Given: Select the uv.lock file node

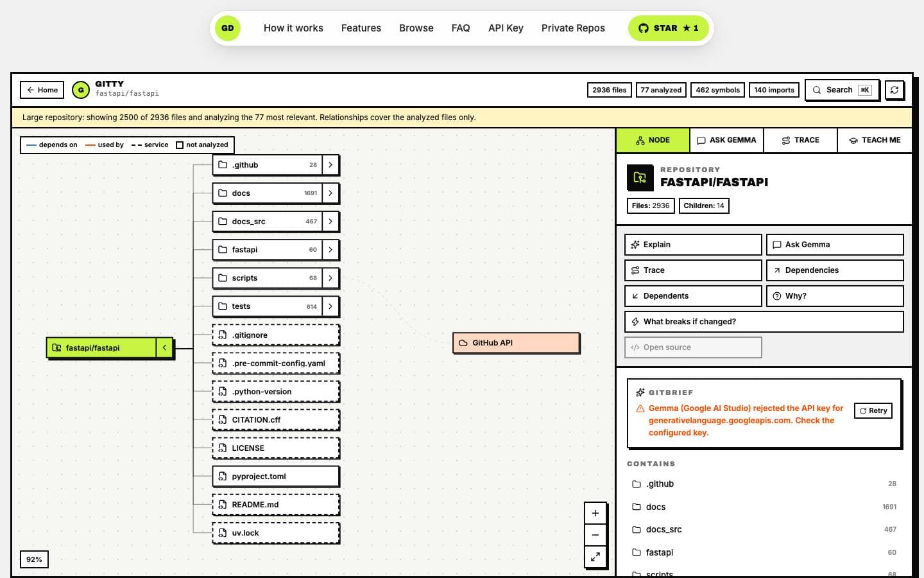Looking at the screenshot, I should pyautogui.click(x=276, y=533).
